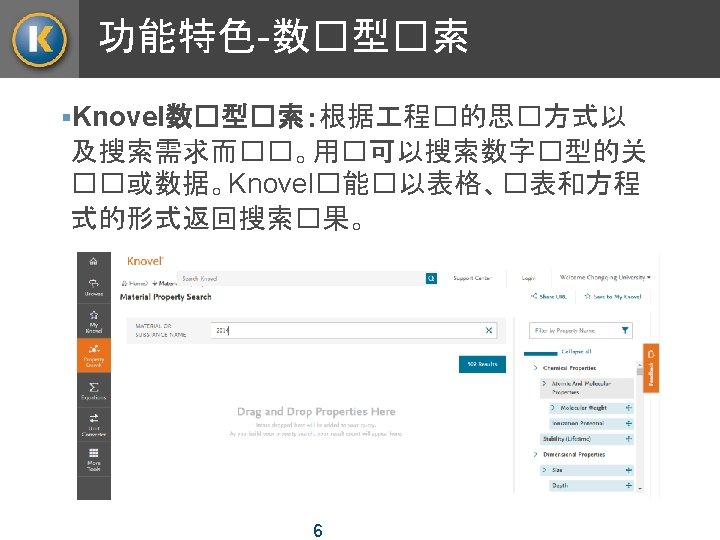The width and height of the screenshot is (720, 540).
Task: Click the Login link
Action: point(529,278)
